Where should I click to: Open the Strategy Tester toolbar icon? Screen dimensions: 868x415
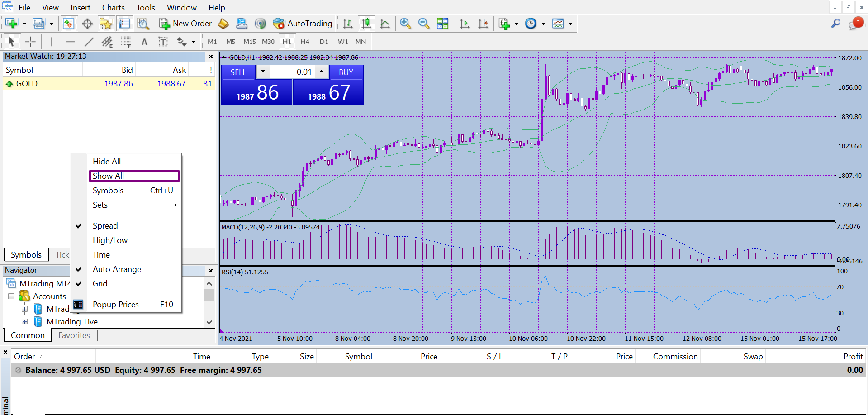coord(143,24)
